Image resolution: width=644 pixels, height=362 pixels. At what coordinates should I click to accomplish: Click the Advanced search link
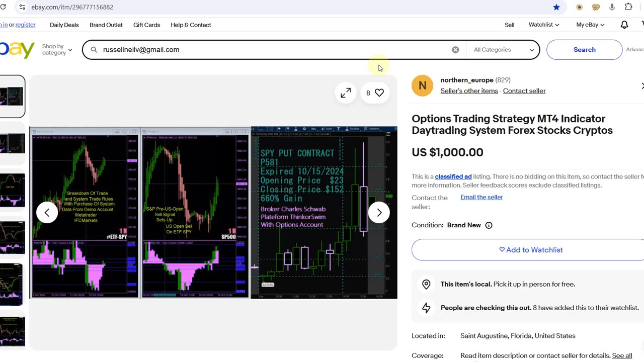[x=635, y=50]
